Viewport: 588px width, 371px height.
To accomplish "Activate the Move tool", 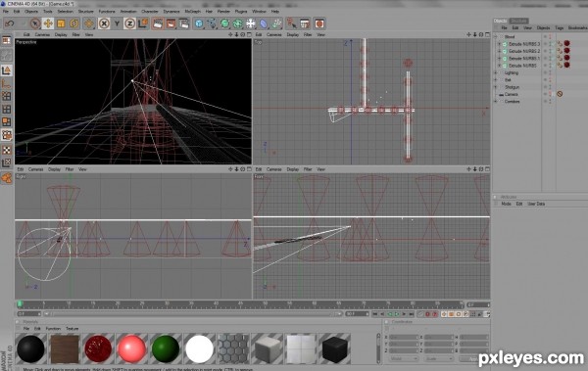I will point(48,23).
